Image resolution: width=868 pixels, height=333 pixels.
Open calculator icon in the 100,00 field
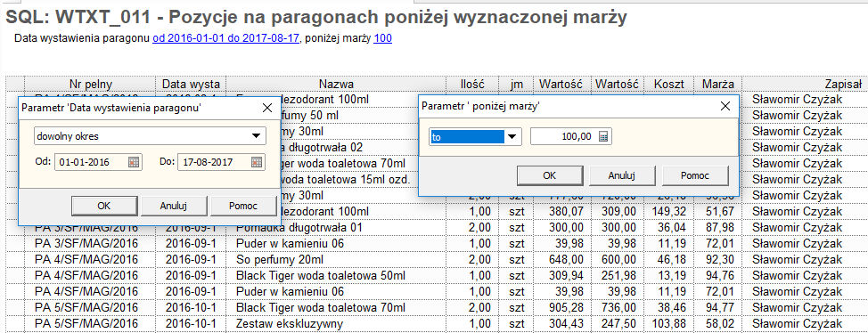pyautogui.click(x=603, y=136)
